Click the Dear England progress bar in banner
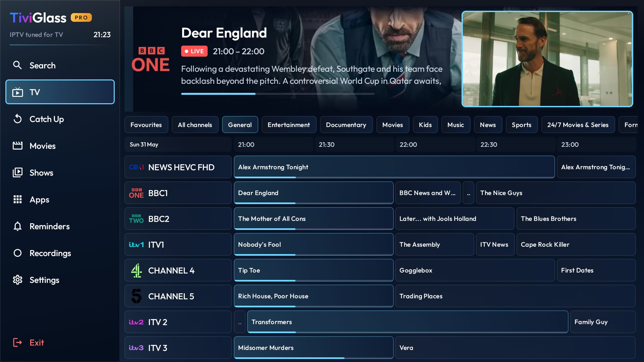The width and height of the screenshot is (644, 362). tap(278, 94)
